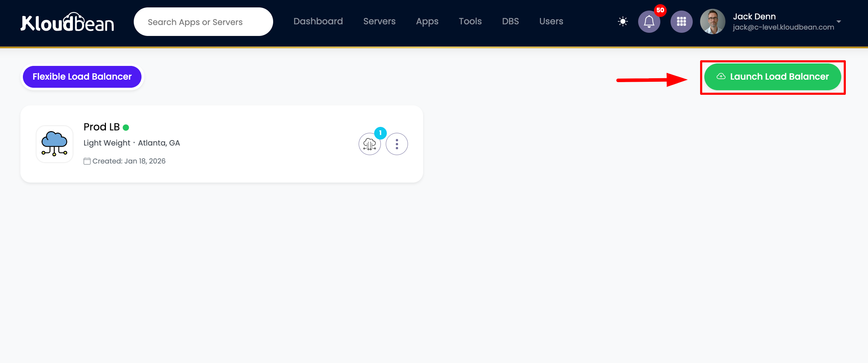This screenshot has width=868, height=363.
Task: Open the Prod LB three-dot options menu
Action: (x=397, y=144)
